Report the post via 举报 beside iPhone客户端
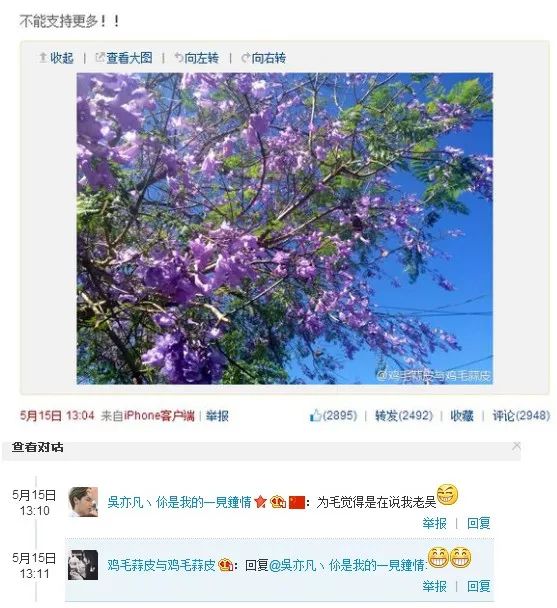The height and width of the screenshot is (608, 557). click(217, 416)
